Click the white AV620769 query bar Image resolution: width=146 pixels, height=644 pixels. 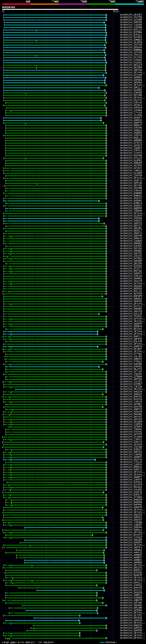pyautogui.click(x=60, y=9)
